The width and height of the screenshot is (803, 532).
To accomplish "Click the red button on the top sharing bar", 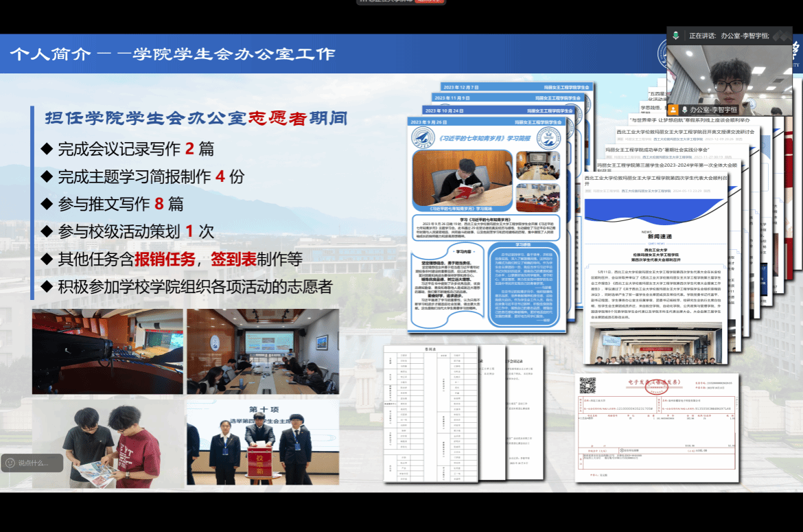I will [428, 2].
